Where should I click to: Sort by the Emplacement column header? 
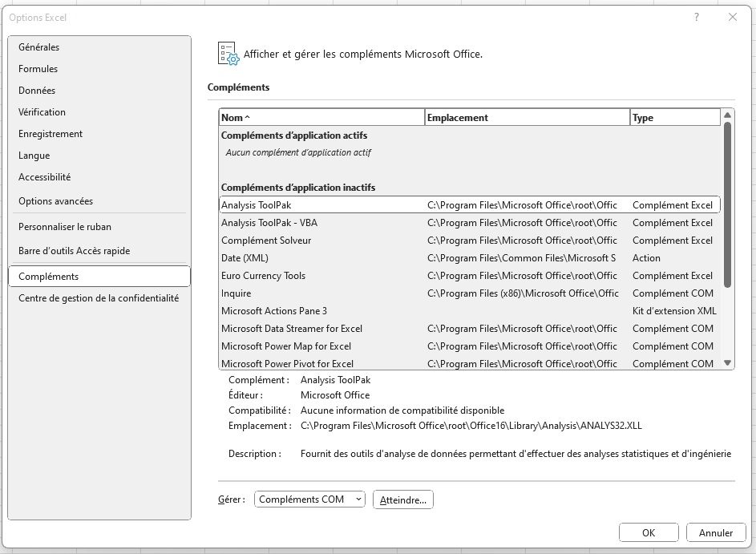click(527, 118)
